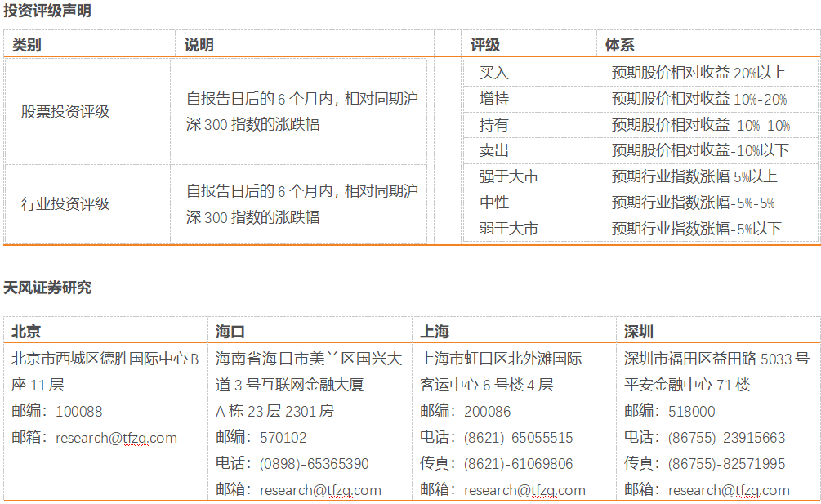Screen dimensions: 821x504
Task: Click Shenzhen phone (86755)-23915663
Action: click(727, 438)
